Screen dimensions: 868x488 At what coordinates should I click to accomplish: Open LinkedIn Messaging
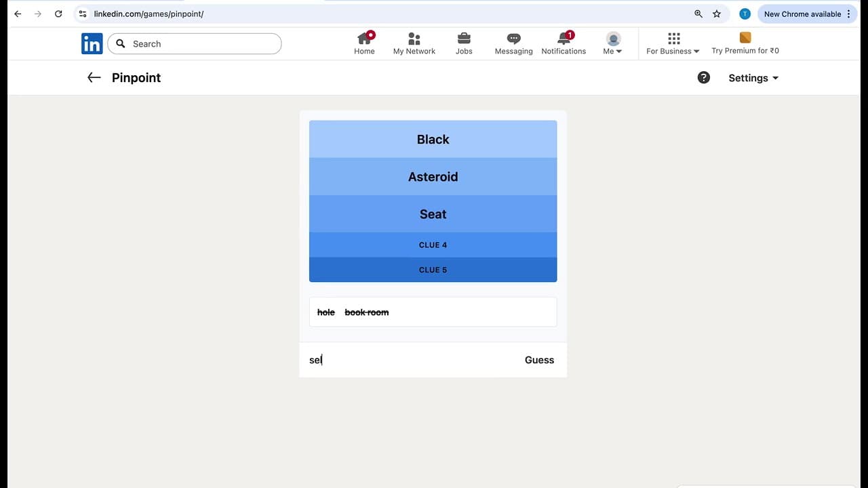pyautogui.click(x=513, y=42)
